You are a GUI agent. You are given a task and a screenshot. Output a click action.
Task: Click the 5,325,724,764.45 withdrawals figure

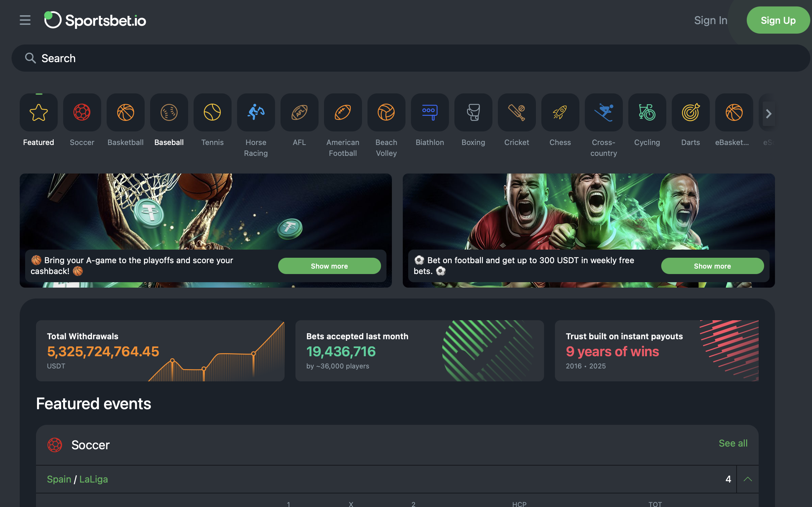coord(103,351)
